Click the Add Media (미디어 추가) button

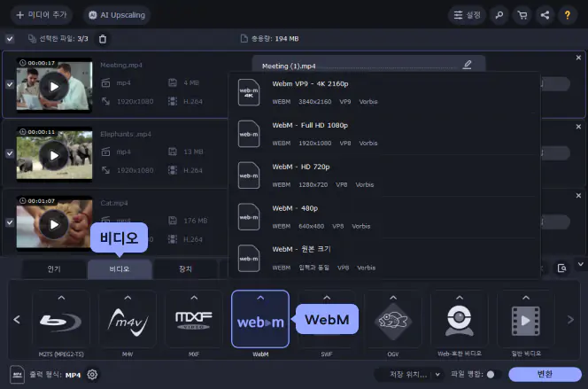point(41,15)
